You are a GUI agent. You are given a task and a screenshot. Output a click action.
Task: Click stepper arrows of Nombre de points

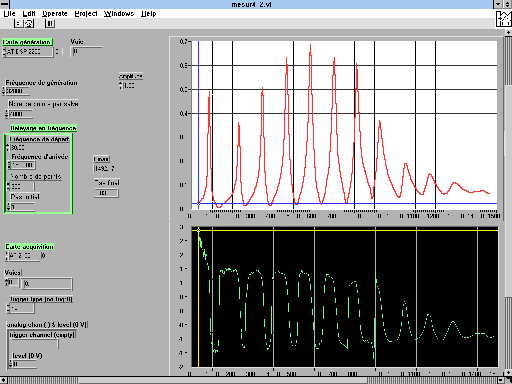pos(9,186)
